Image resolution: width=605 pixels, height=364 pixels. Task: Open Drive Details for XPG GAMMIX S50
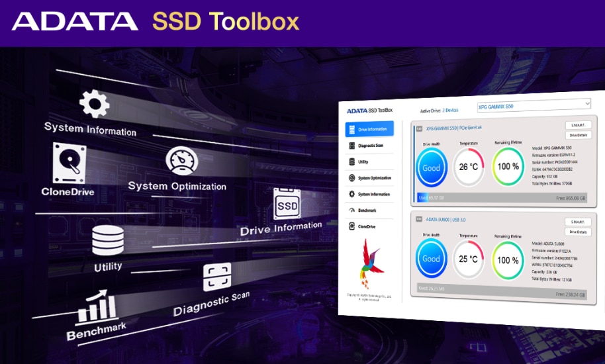pyautogui.click(x=578, y=136)
